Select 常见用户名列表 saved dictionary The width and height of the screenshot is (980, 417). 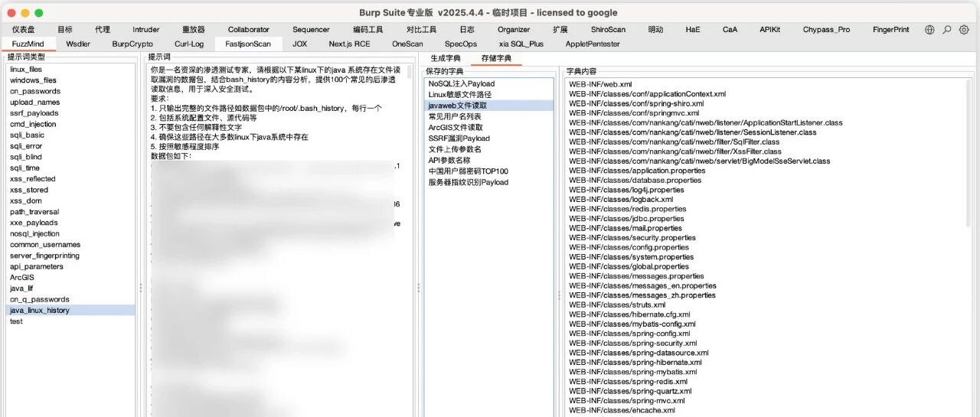tap(488, 116)
